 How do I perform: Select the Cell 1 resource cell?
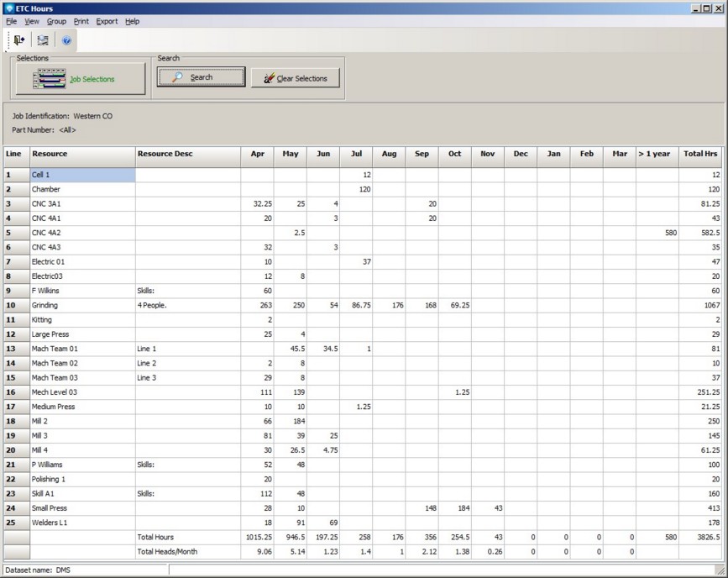tap(82, 175)
